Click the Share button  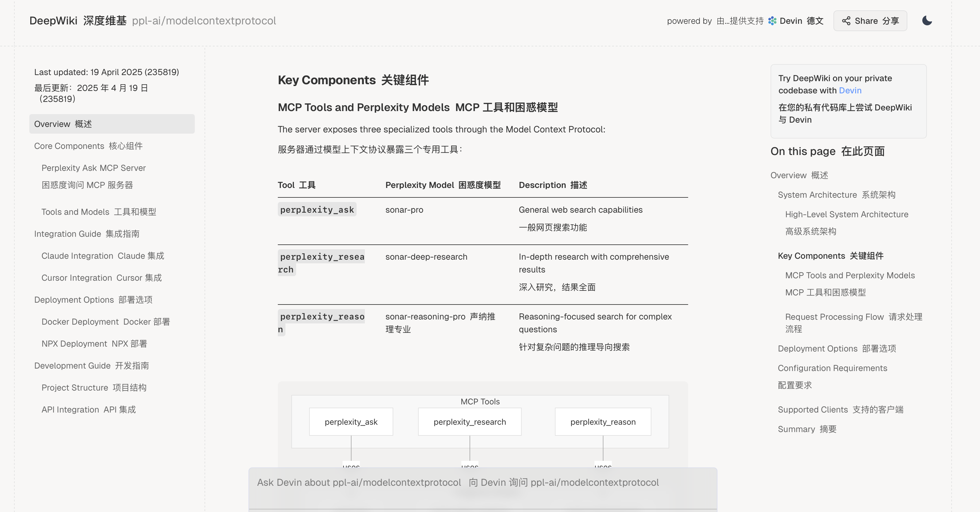(x=870, y=21)
